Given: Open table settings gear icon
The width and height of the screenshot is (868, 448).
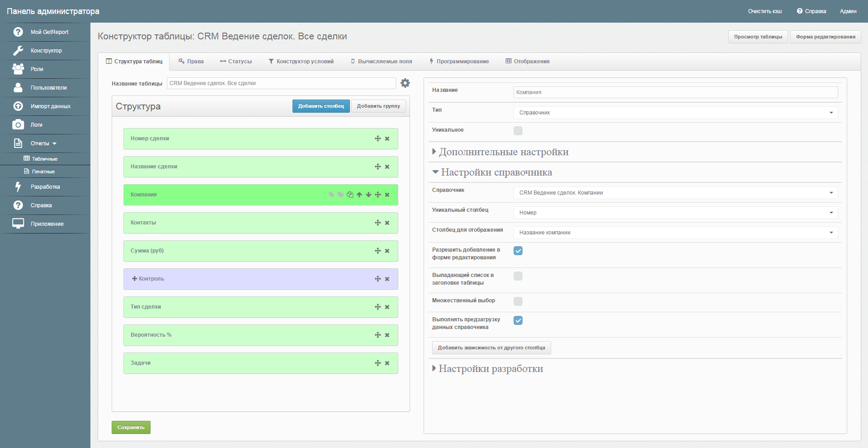Looking at the screenshot, I should coord(405,83).
